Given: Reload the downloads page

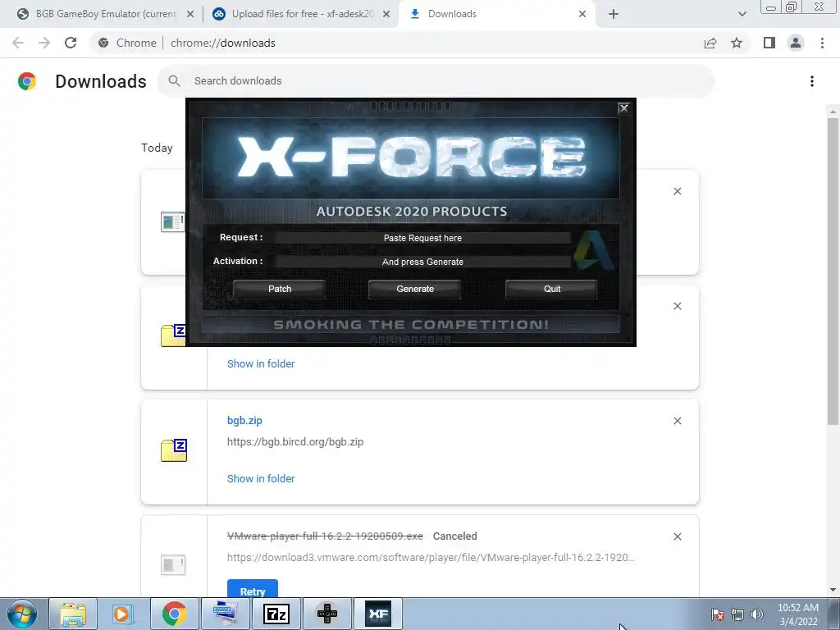Looking at the screenshot, I should click(x=71, y=43).
